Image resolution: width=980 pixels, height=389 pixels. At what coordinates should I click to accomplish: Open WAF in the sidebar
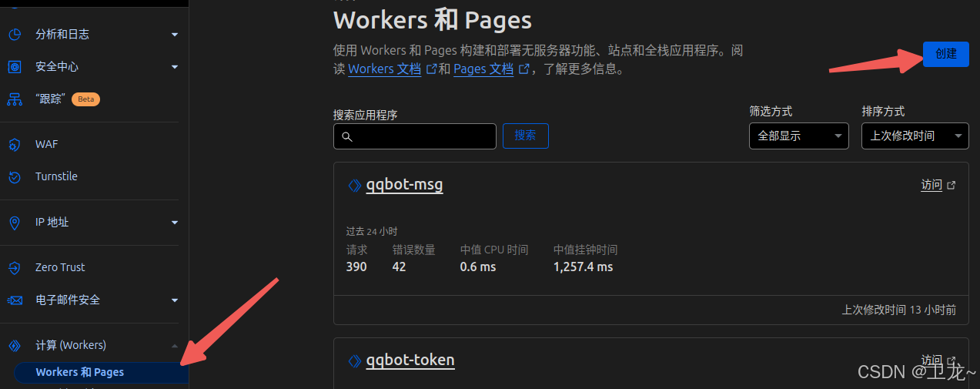(x=46, y=145)
